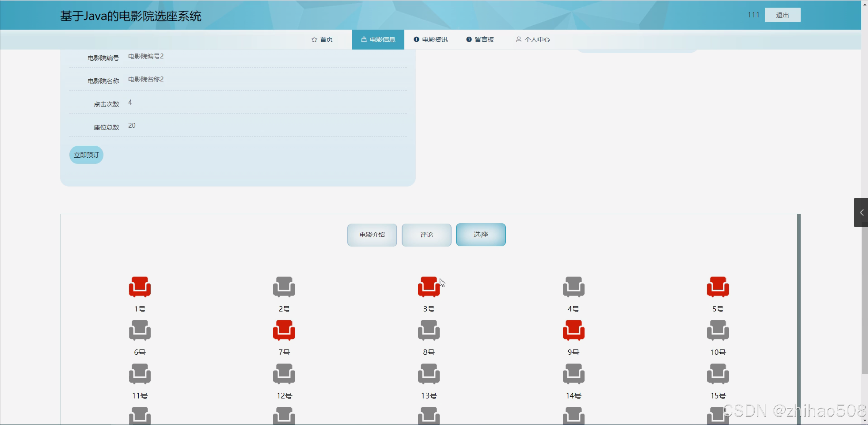868x425 pixels.
Task: Choose gray seat 2号
Action: pos(284,287)
